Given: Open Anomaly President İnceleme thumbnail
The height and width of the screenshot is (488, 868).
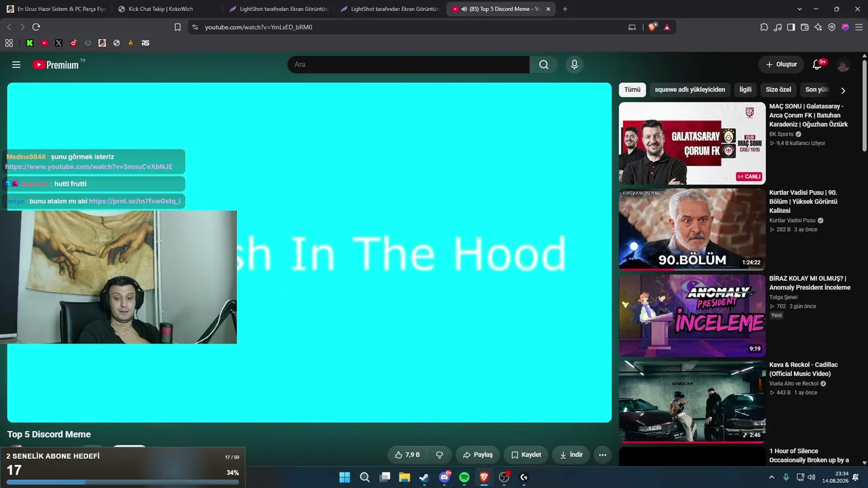Looking at the screenshot, I should [692, 315].
